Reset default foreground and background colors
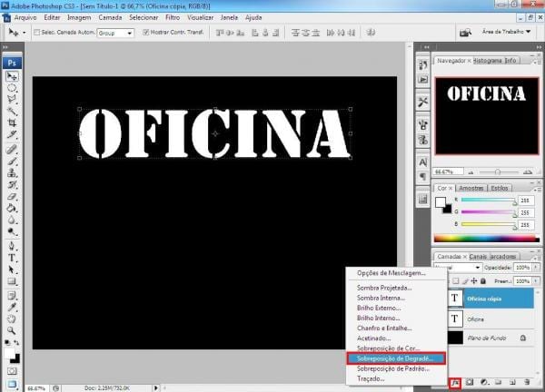This screenshot has height=392, width=545. click(x=7, y=343)
